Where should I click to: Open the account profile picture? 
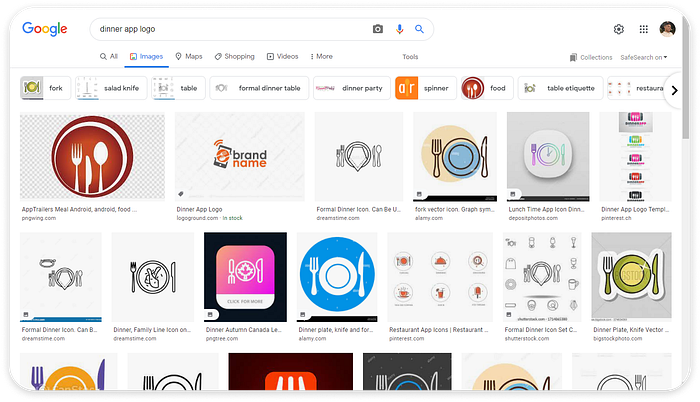tap(667, 29)
